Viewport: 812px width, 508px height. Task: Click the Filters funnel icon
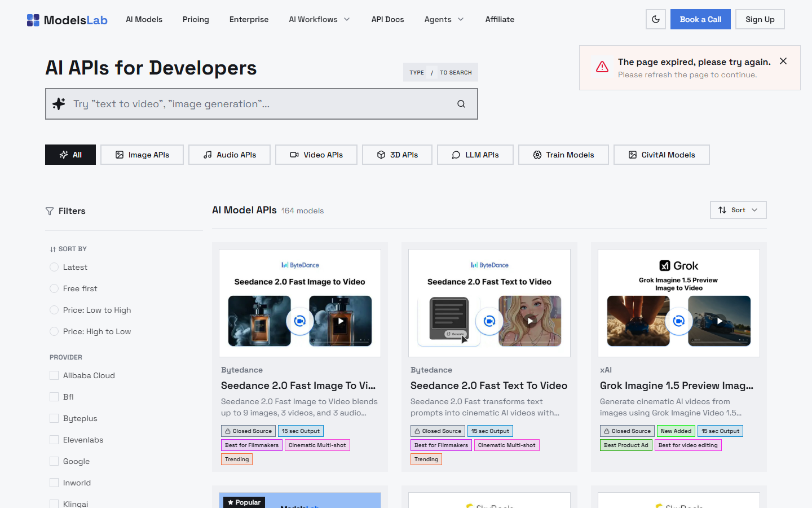(x=50, y=211)
